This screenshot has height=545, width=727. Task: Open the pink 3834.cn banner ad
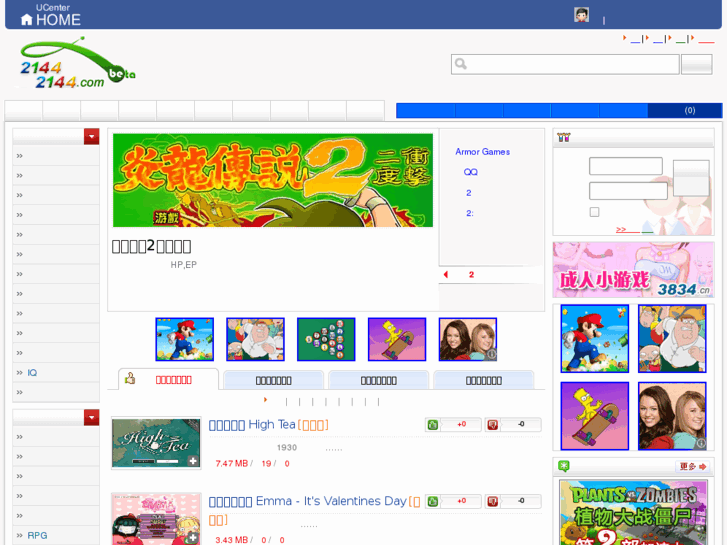633,269
